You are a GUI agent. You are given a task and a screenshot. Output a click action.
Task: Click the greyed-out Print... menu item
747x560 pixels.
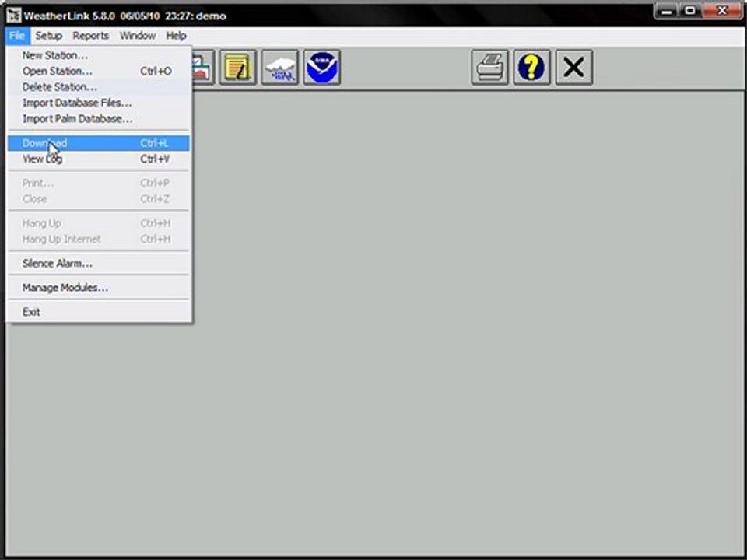[98, 183]
